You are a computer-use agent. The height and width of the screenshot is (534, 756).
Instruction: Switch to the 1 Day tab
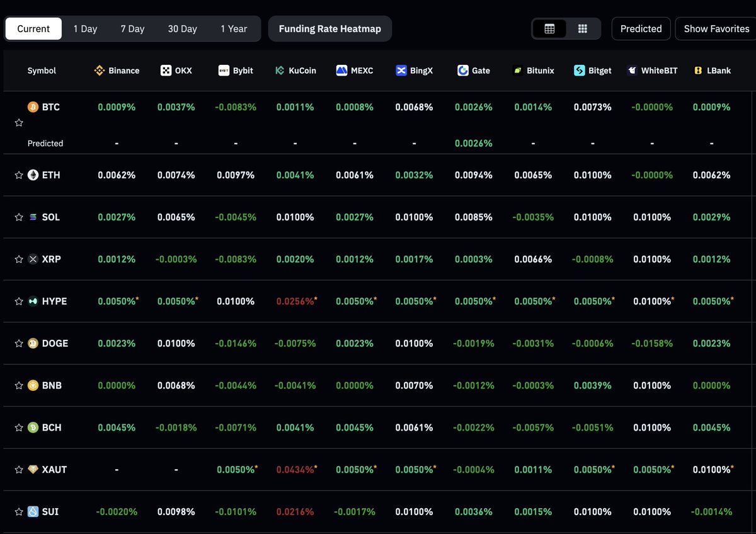[x=85, y=29]
